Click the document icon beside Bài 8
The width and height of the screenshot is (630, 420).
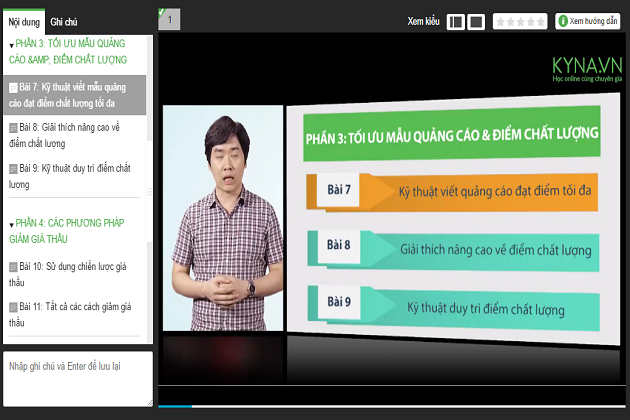point(13,128)
